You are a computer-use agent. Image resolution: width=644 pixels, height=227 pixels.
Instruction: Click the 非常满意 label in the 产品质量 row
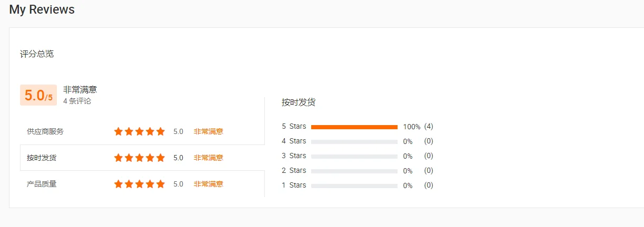tap(208, 184)
